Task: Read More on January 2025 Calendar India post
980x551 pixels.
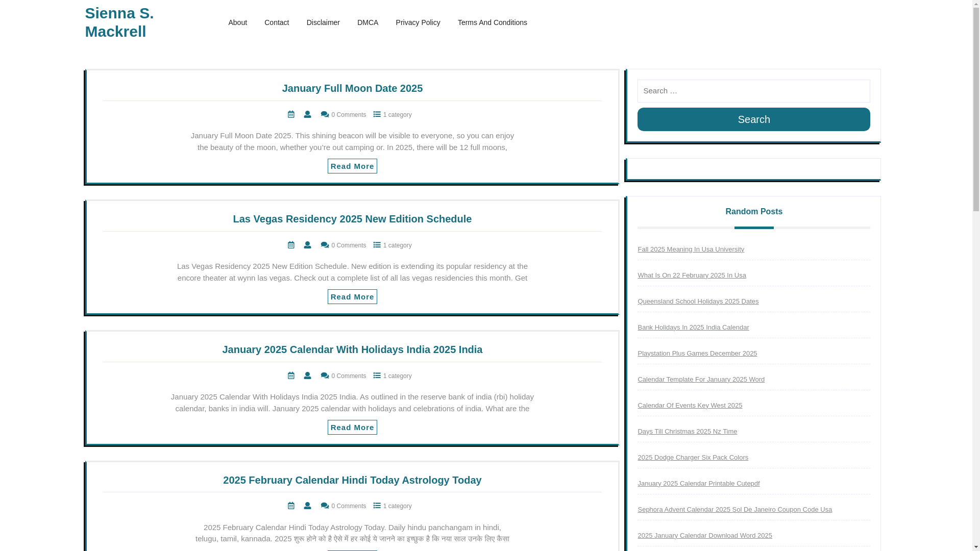Action: tap(352, 428)
